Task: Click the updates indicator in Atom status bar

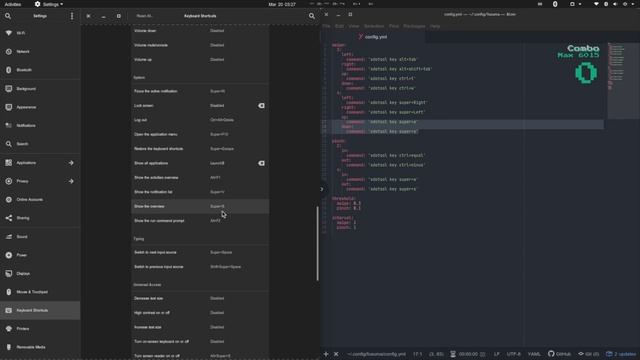Action: 621,354
